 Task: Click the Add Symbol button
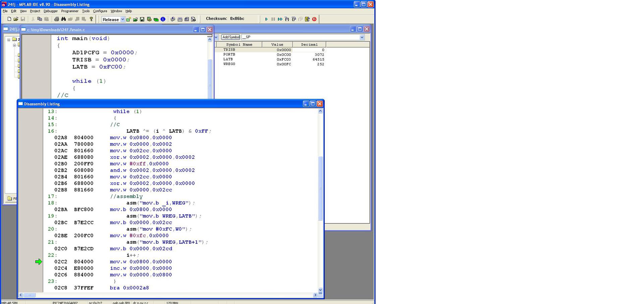[230, 37]
